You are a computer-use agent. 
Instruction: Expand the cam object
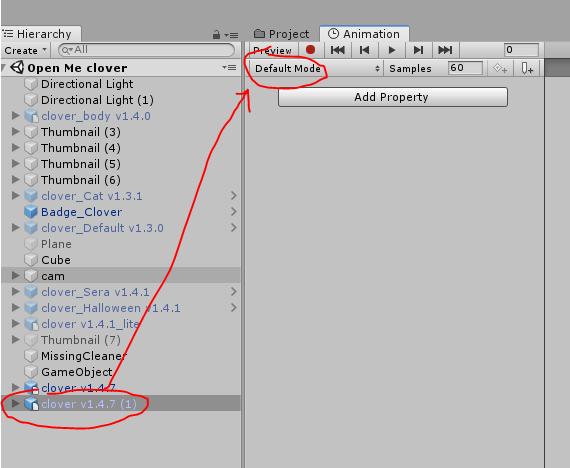coord(16,276)
